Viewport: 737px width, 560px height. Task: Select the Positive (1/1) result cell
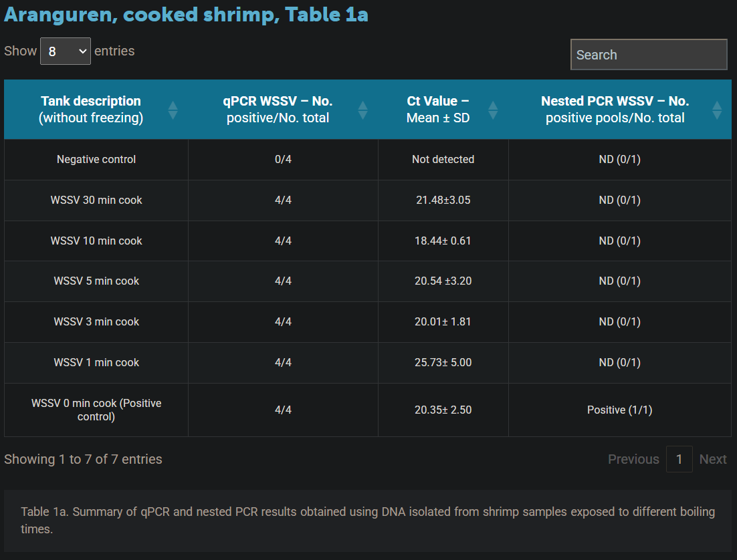(619, 410)
